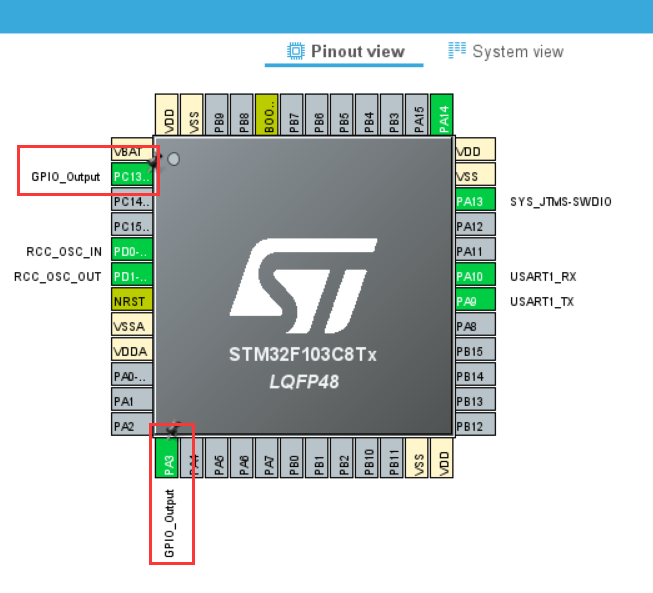Click the PB7 pin
This screenshot has height=593, width=653.
292,114
